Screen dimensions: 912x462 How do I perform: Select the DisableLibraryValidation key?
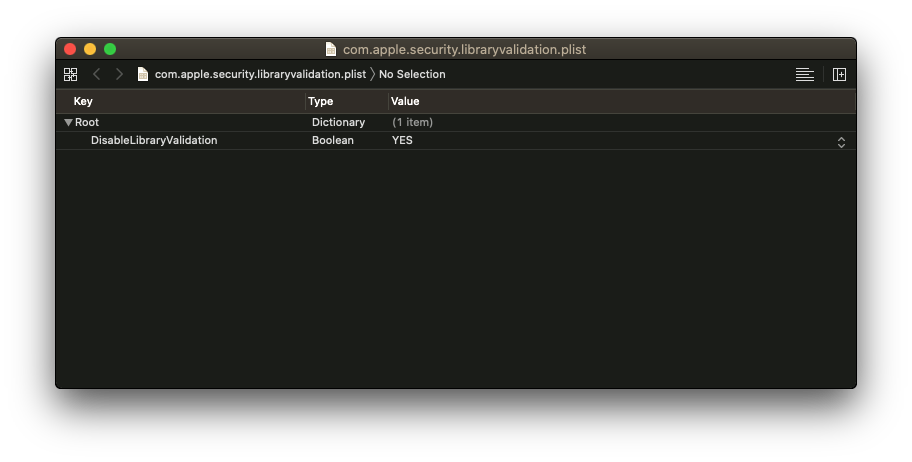point(154,140)
